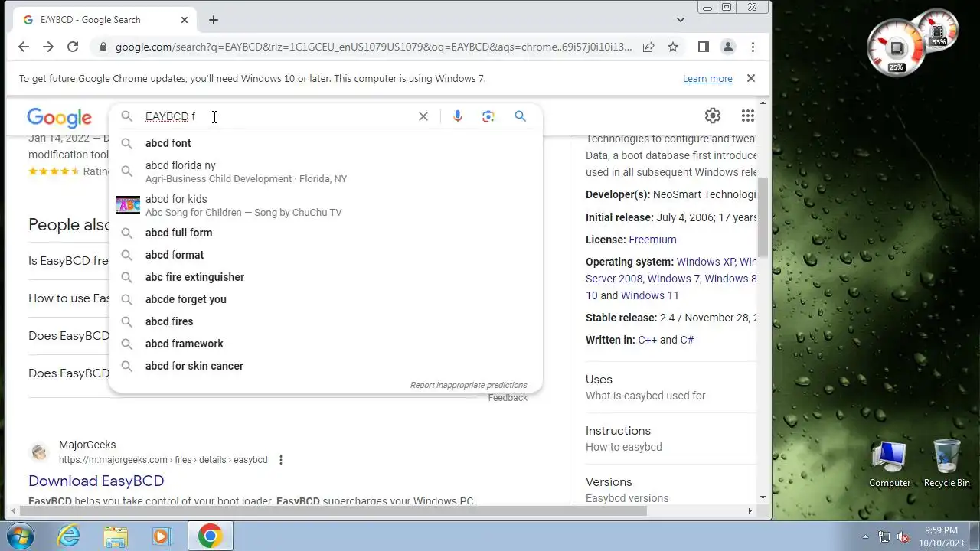
Task: Bookmark this page with the star icon
Action: click(x=673, y=47)
